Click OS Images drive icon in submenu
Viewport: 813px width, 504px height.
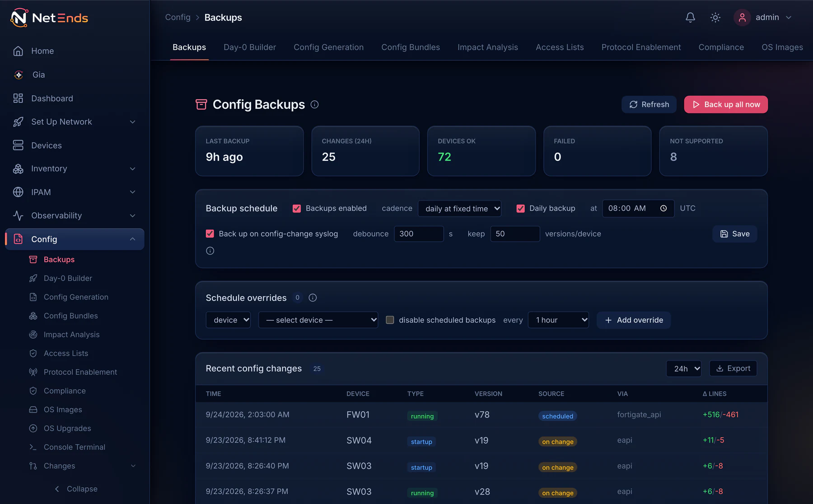(x=33, y=410)
